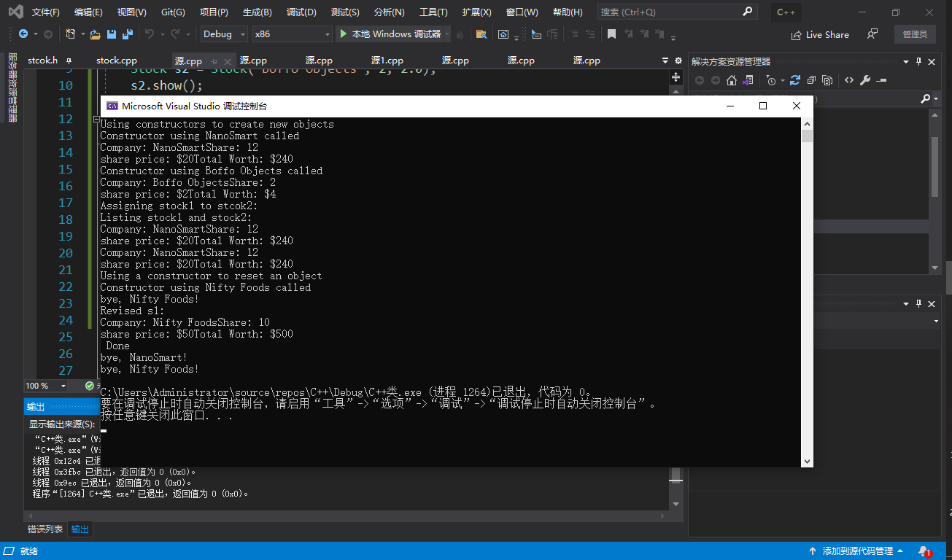Toggle auto-hide pin on Solution Explorer panel
The image size is (952, 560).
click(918, 61)
